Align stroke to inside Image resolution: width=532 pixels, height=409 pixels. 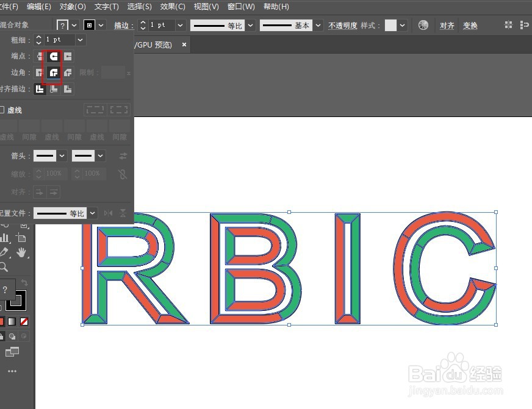point(54,89)
